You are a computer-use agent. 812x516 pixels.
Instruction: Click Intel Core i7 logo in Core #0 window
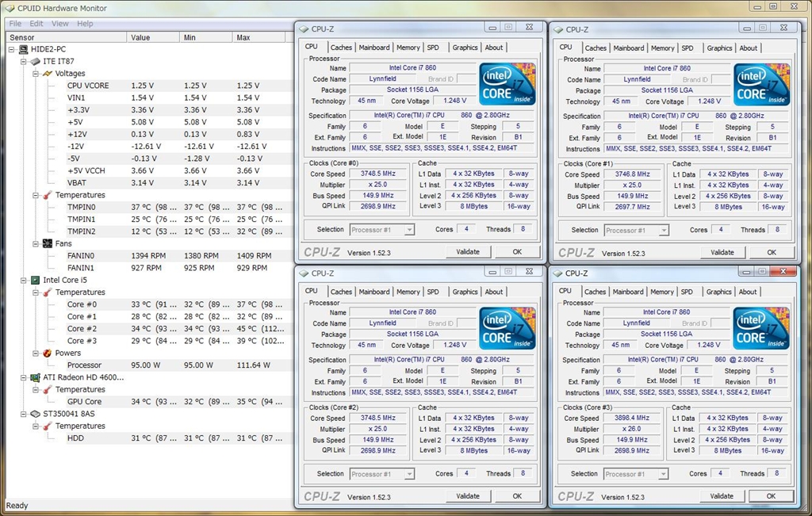click(507, 86)
